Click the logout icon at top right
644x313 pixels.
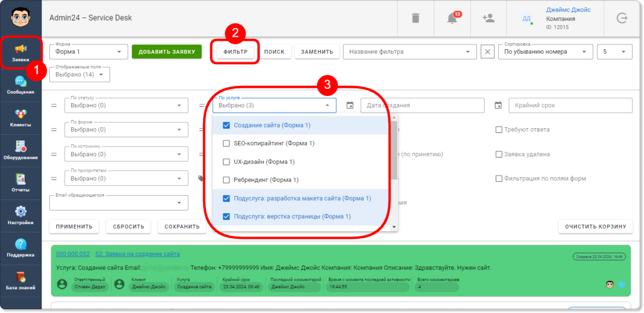(622, 18)
